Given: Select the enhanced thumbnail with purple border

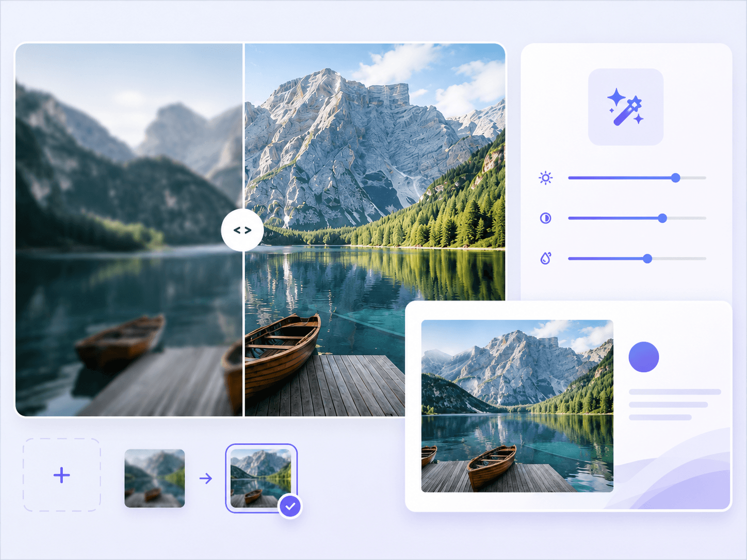Looking at the screenshot, I should click(261, 478).
